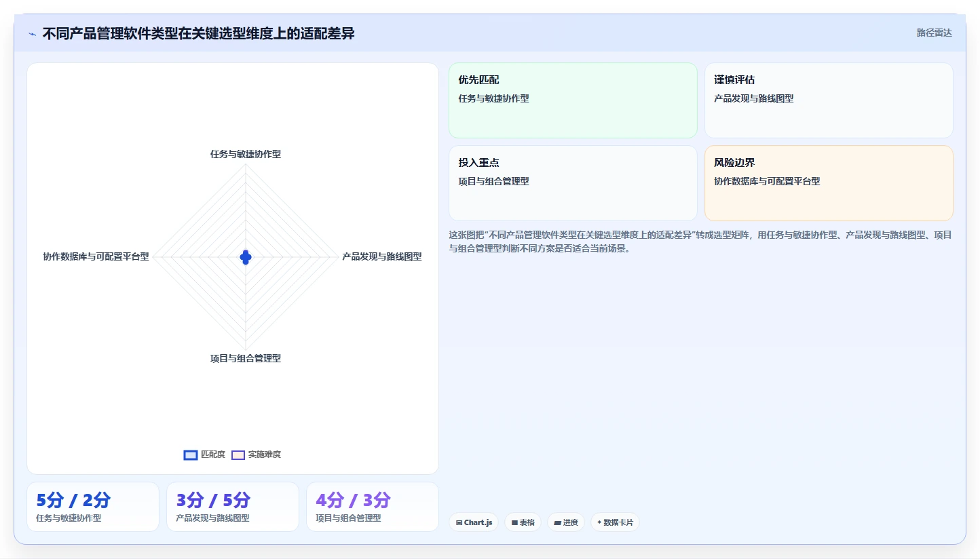Screen dimensions: 980x559
Task: Open the 风险边界 card
Action: 829,183
